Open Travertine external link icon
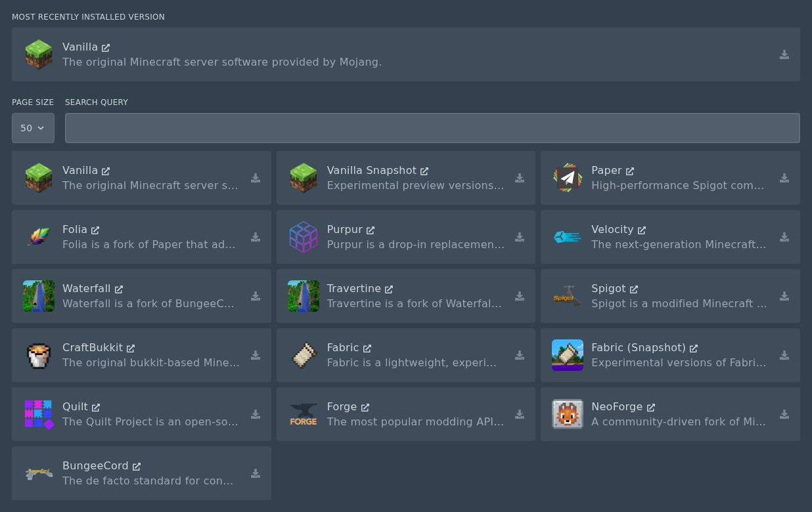 389,289
